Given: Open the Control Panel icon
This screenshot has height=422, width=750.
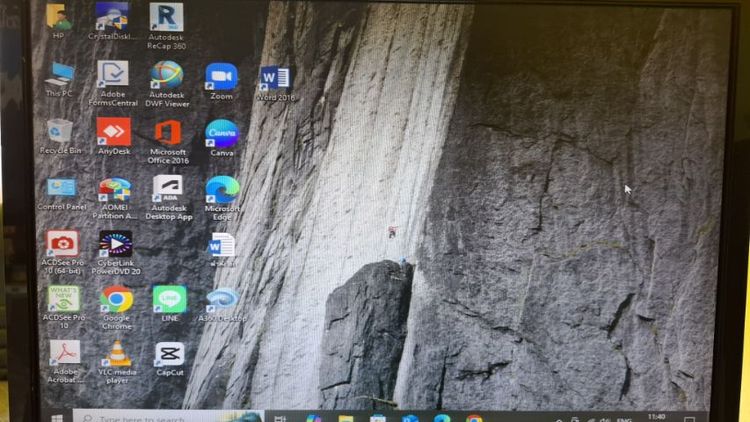Looking at the screenshot, I should pyautogui.click(x=62, y=194).
